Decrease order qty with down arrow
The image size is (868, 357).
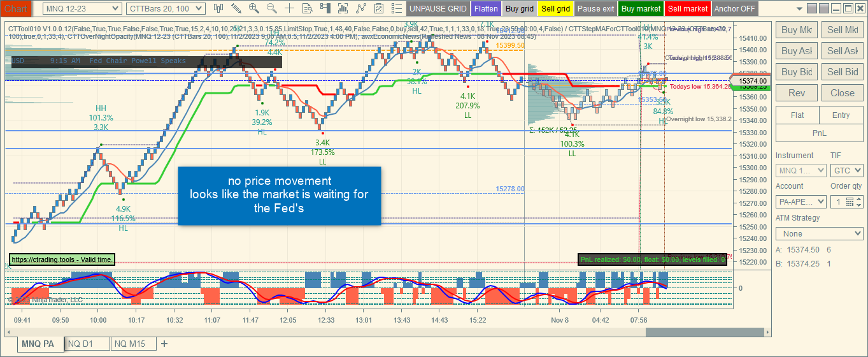(x=859, y=205)
